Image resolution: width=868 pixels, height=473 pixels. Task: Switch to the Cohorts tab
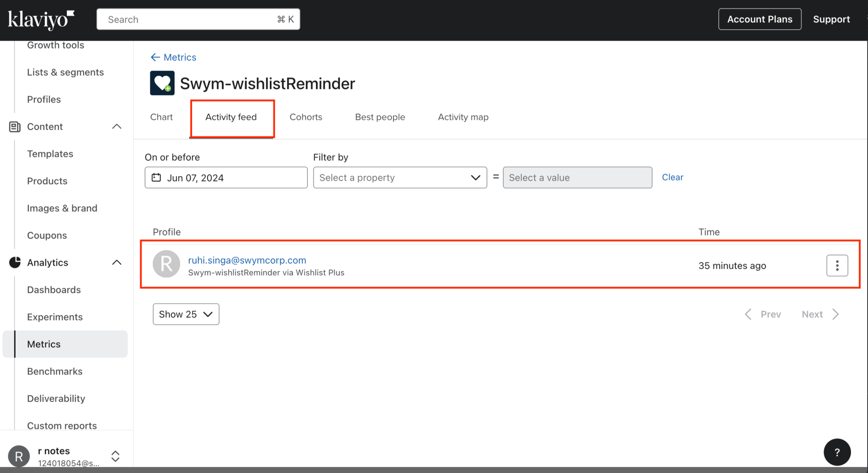point(306,117)
